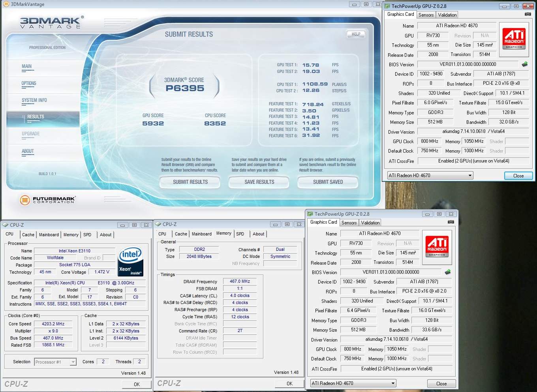The image size is (537, 392).
Task: Open SPD tab in right CPU-Z window
Action: (x=240, y=234)
